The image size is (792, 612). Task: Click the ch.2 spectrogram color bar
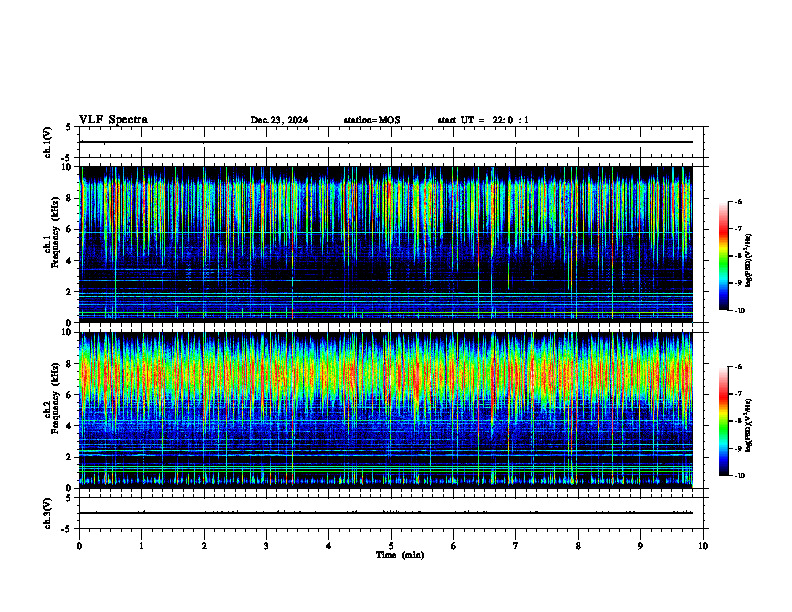723,421
